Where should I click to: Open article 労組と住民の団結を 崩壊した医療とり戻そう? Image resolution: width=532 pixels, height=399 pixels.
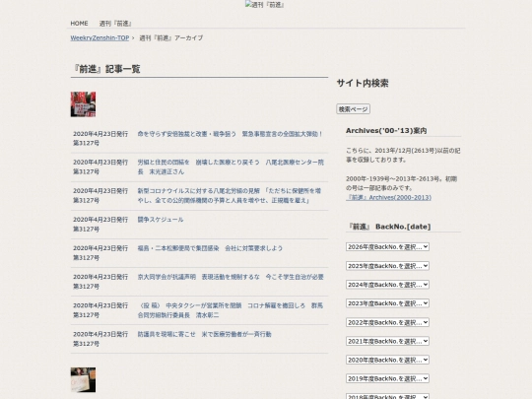click(x=231, y=166)
